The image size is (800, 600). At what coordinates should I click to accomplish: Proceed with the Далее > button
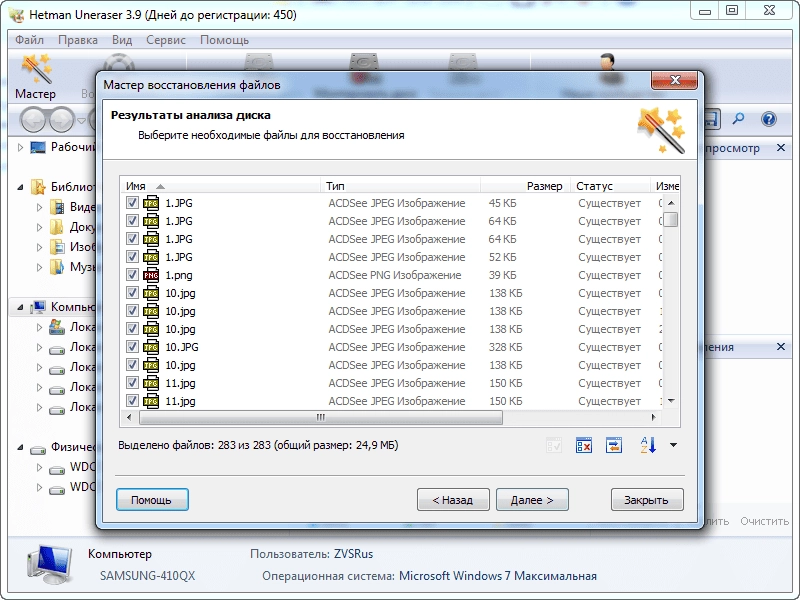click(532, 499)
